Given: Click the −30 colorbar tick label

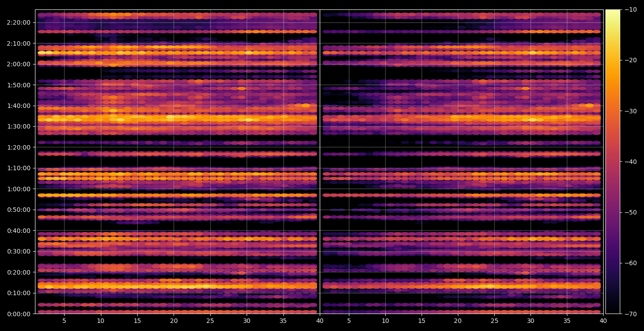Looking at the screenshot, I should click(x=631, y=111).
